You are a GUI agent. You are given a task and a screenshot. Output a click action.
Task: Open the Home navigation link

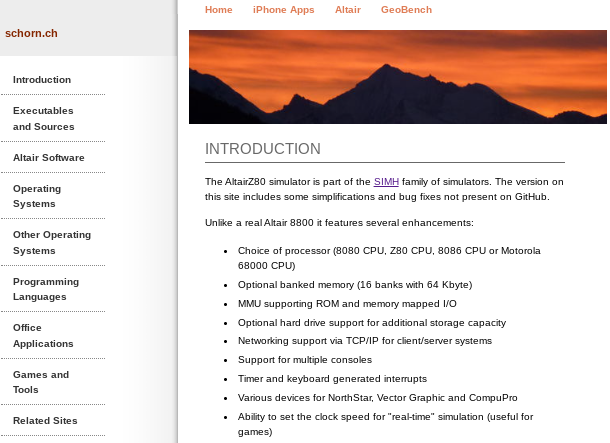(218, 10)
